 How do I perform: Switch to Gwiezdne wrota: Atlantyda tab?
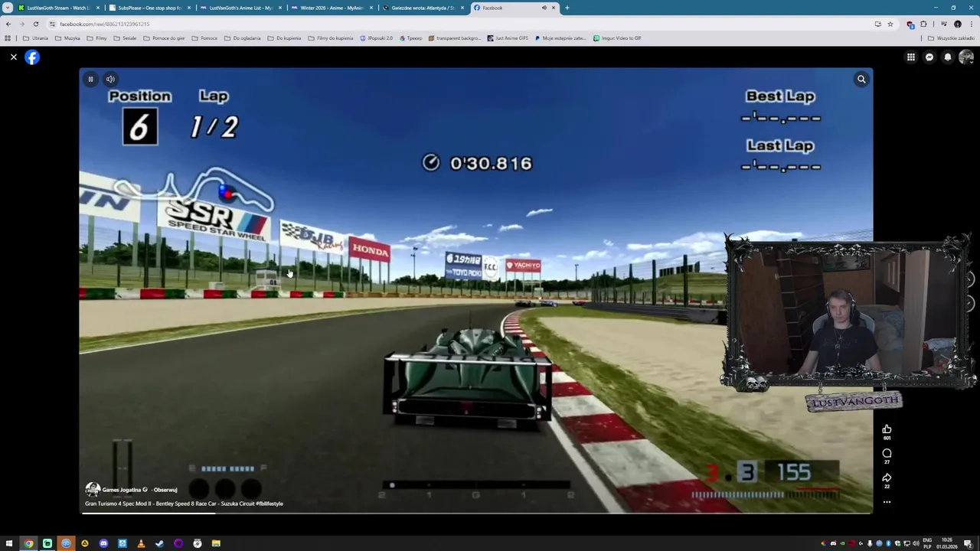[x=423, y=8]
